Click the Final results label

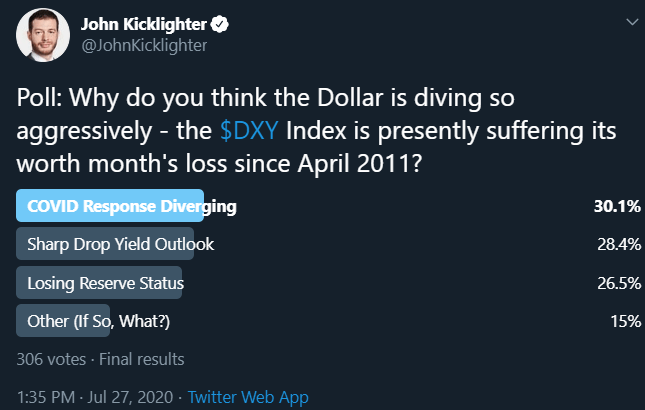coord(142,359)
